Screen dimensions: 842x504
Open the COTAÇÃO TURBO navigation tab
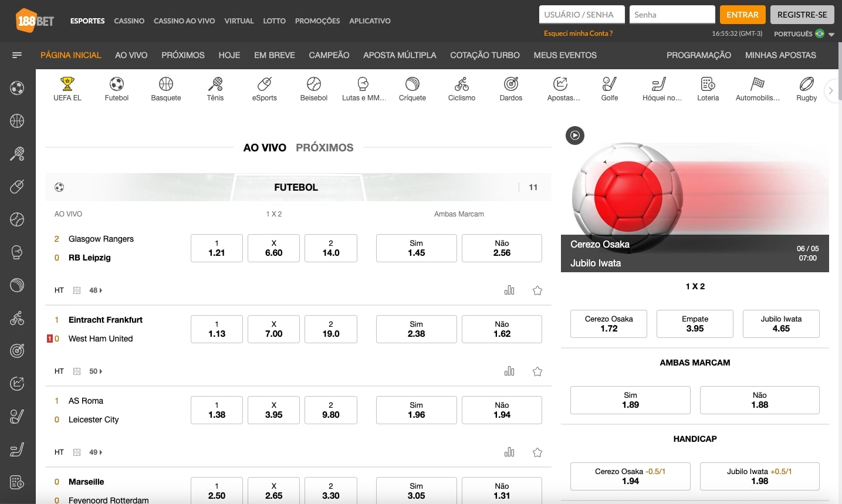(485, 55)
